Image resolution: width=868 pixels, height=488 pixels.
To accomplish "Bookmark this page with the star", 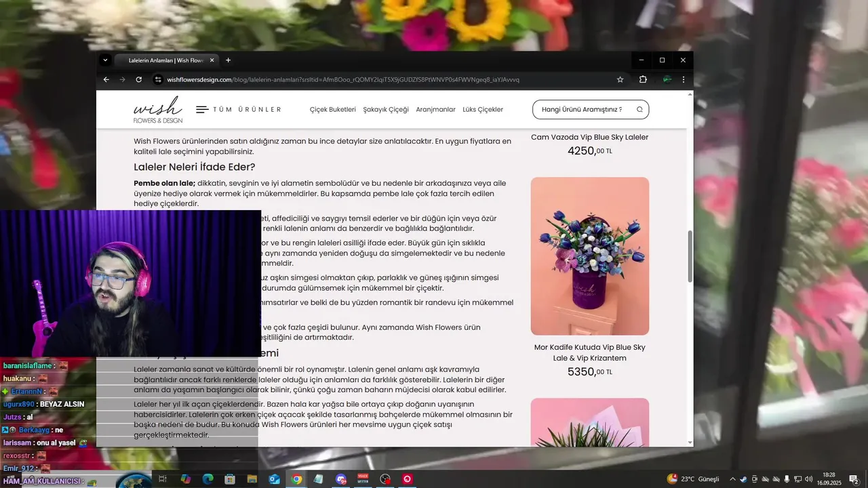I will click(620, 79).
